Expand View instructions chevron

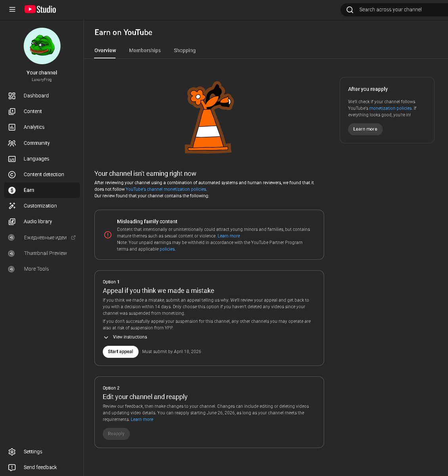106,337
